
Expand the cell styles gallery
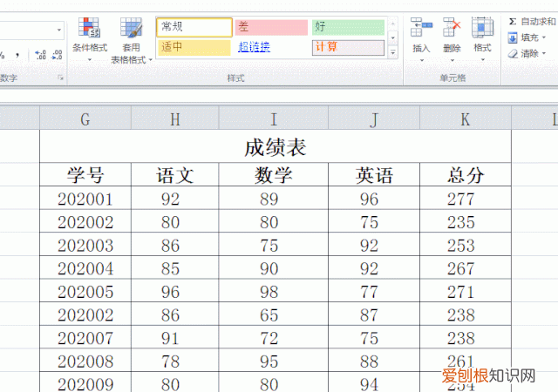coord(393,53)
